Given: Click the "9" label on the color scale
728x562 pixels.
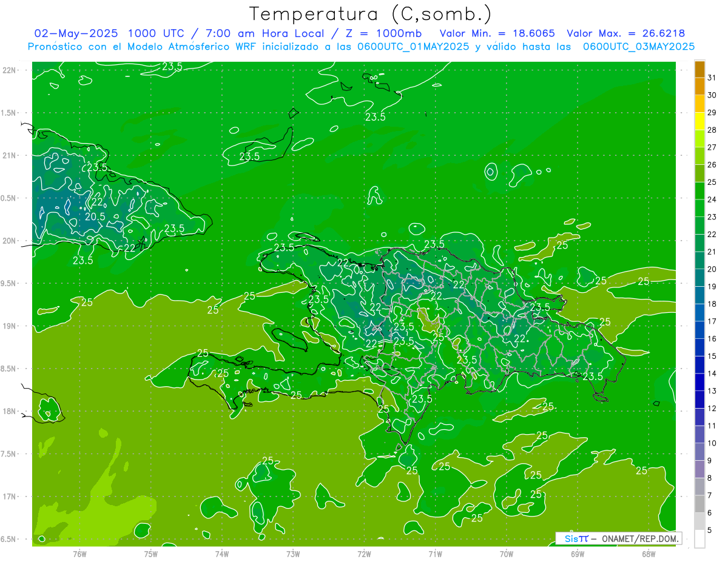Looking at the screenshot, I should tap(710, 461).
